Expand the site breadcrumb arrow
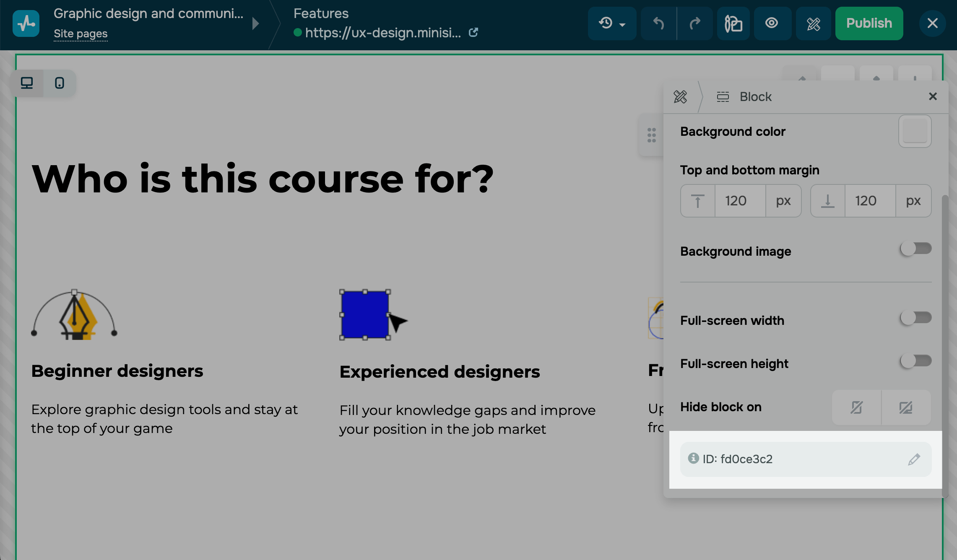 255,23
